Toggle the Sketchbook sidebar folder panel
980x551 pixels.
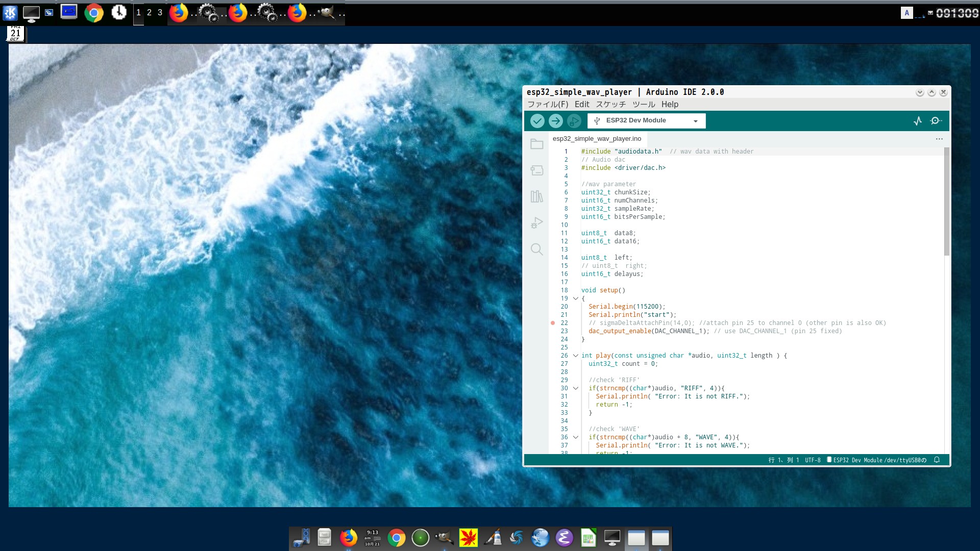click(x=537, y=144)
